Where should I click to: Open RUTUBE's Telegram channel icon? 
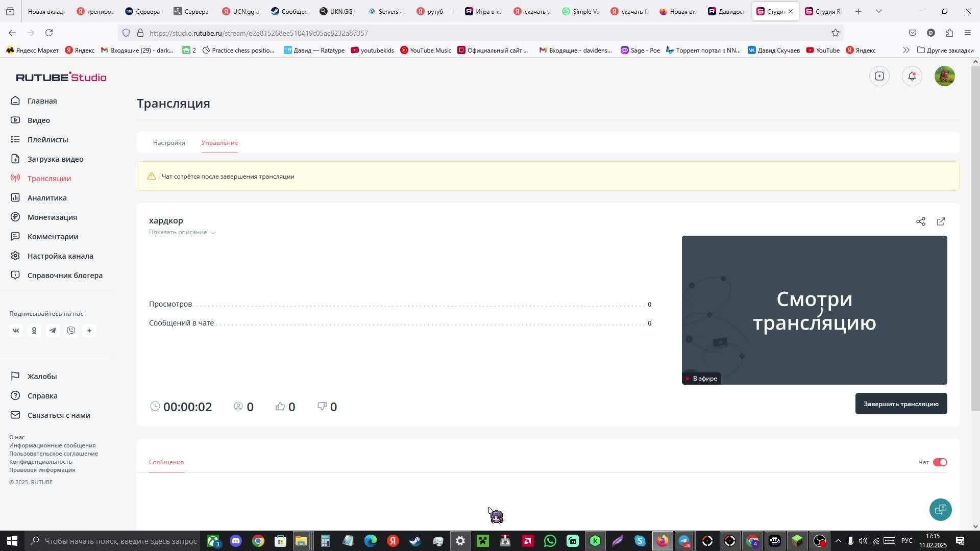click(x=53, y=331)
